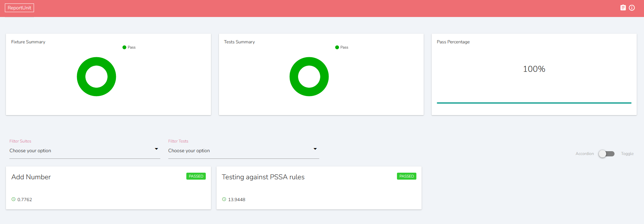Click the clock icon on Add Number card
Viewport: 644px width, 224px height.
point(14,199)
